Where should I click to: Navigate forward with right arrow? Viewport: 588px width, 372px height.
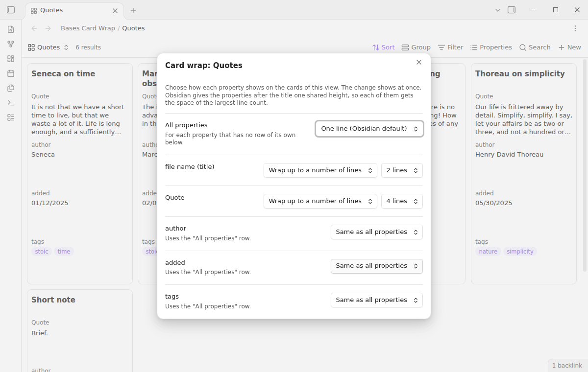click(48, 28)
